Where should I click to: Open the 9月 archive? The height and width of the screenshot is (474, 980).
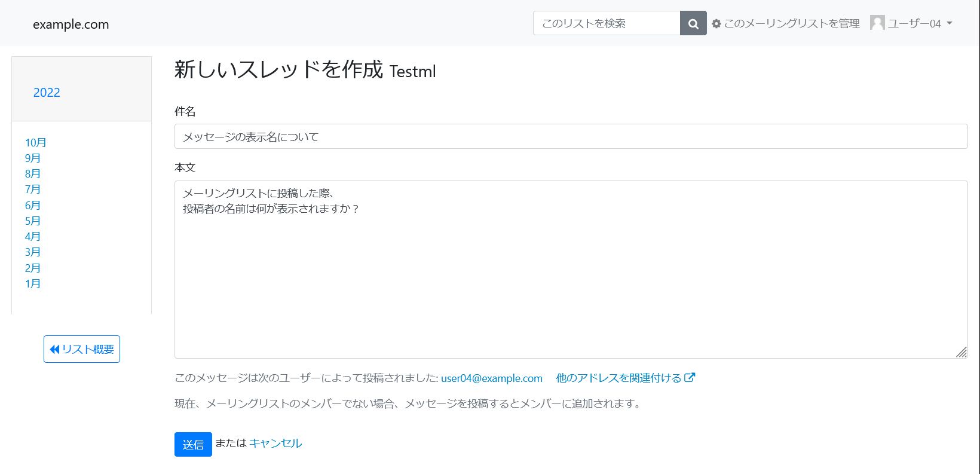(x=33, y=158)
